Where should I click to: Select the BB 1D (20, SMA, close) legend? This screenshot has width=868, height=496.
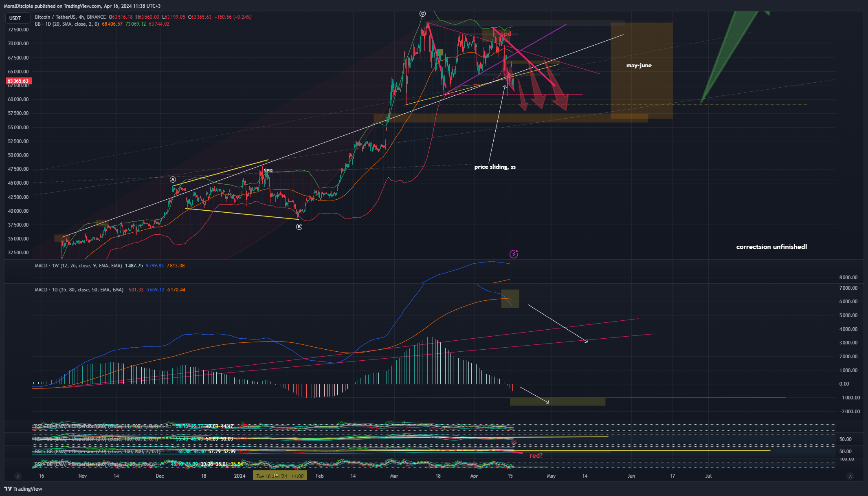[67, 24]
